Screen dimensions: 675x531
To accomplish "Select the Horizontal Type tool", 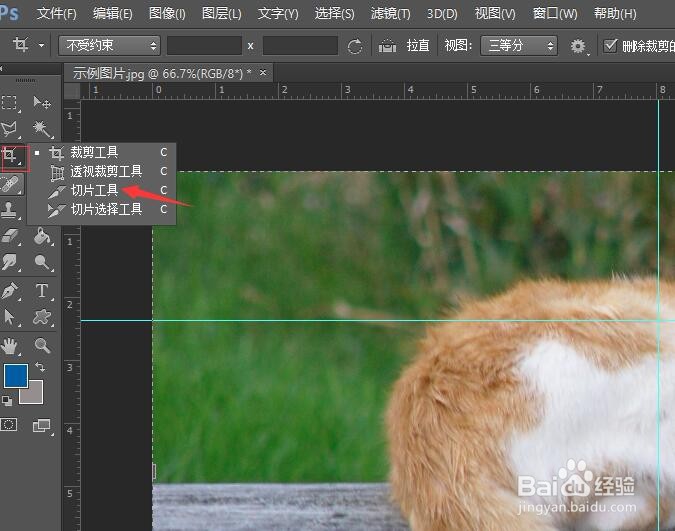I will pyautogui.click(x=42, y=291).
